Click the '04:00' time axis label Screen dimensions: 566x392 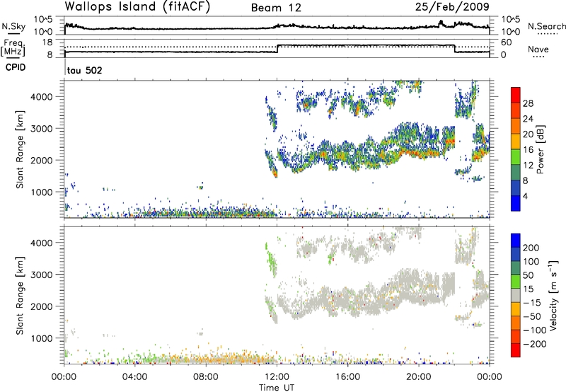(x=135, y=377)
